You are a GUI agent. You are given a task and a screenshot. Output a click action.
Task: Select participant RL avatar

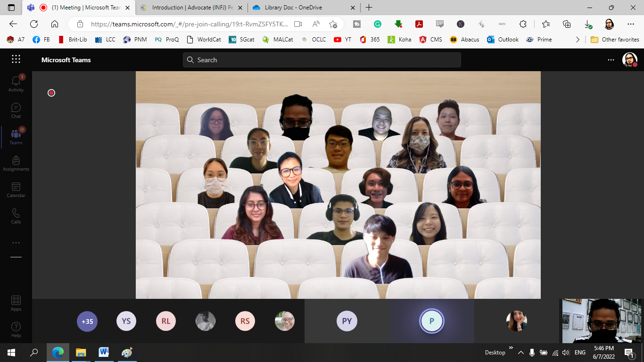coord(166,321)
